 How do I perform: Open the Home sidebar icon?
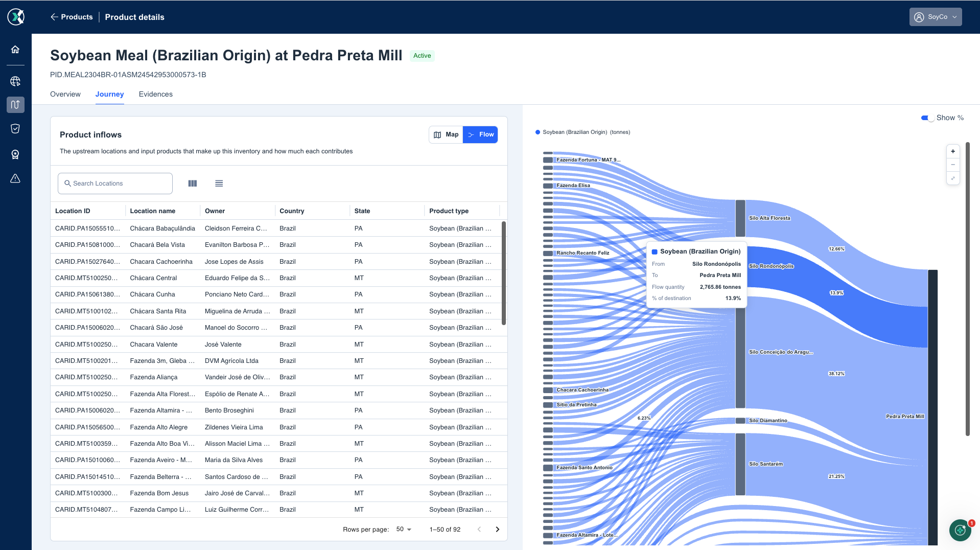click(x=15, y=50)
